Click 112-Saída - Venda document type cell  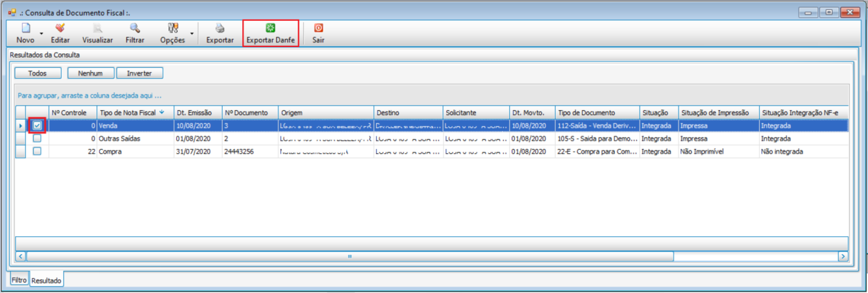[x=597, y=126]
